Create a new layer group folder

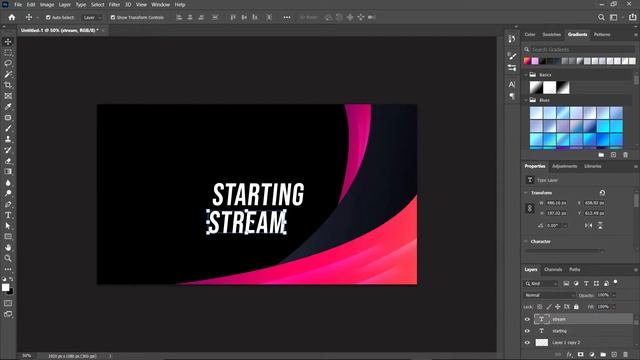click(x=603, y=355)
